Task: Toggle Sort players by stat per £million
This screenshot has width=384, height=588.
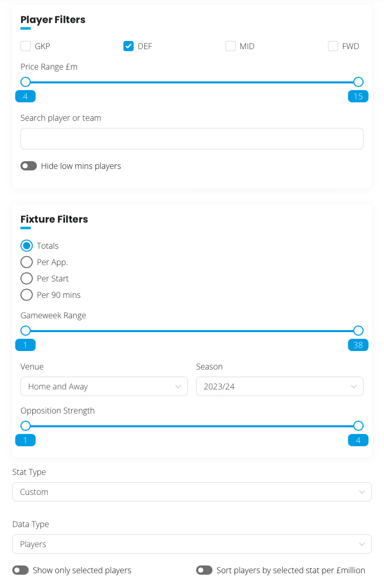Action: pyautogui.click(x=204, y=570)
